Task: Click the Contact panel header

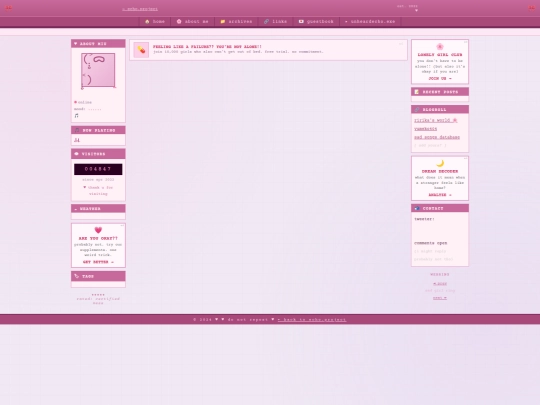Action: 440,208
